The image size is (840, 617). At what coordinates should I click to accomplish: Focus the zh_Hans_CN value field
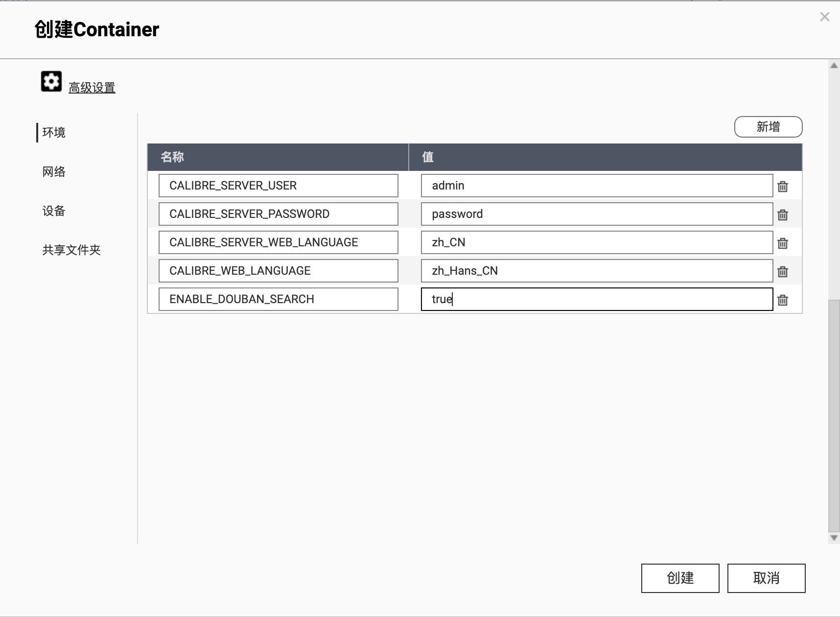coord(597,271)
